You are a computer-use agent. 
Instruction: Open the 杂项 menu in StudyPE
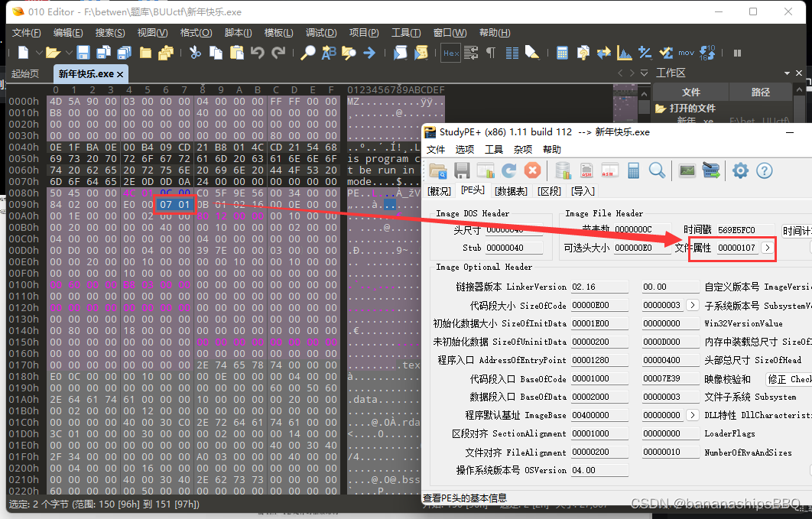(522, 150)
